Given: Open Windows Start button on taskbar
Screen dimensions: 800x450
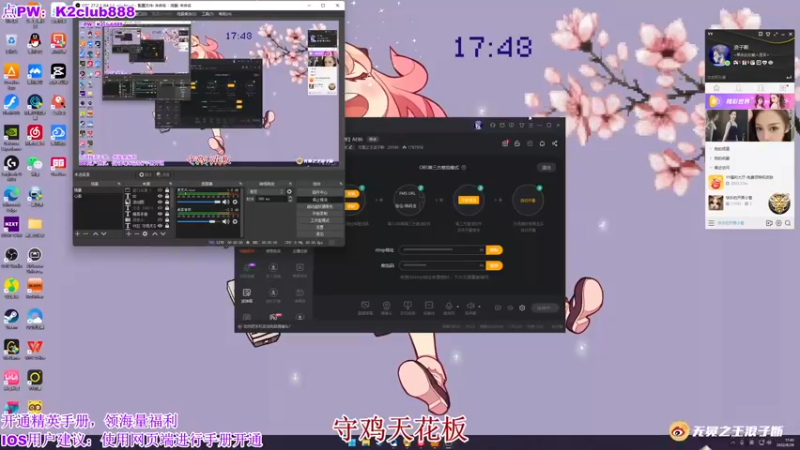Looking at the screenshot, I should click(x=352, y=443).
